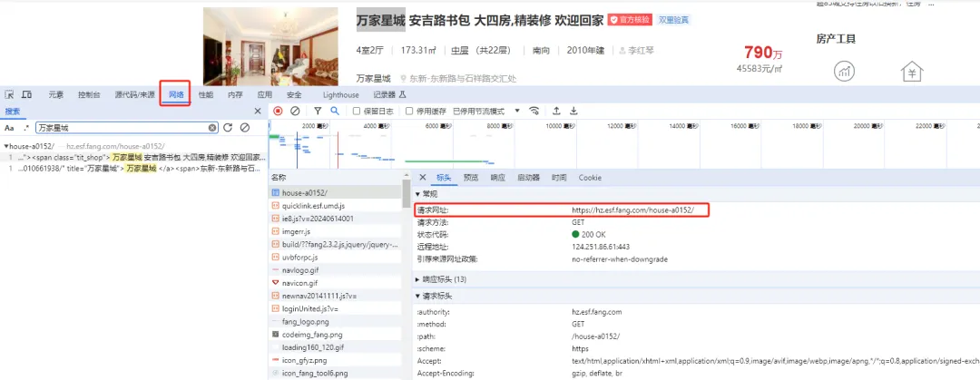980x380 pixels.
Task: Open the 内存 tab
Action: pos(235,95)
